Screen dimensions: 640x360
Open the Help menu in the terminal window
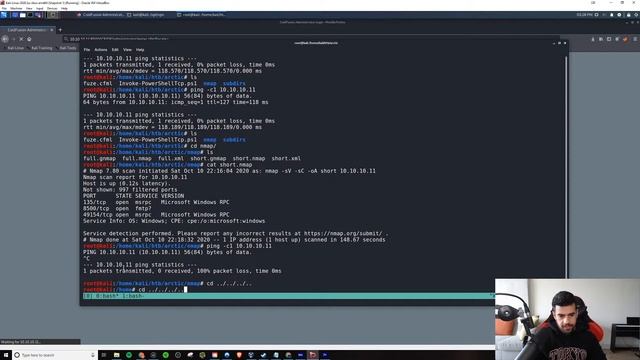[x=140, y=50]
